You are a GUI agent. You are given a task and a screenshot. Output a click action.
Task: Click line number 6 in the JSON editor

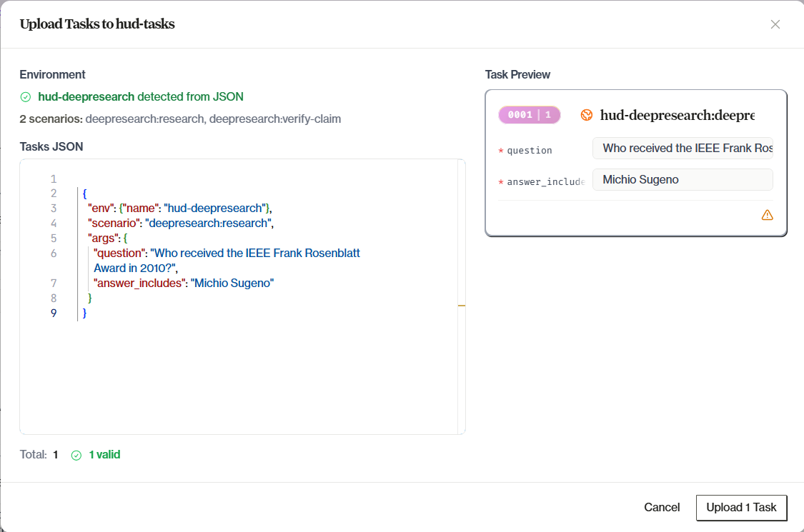[x=54, y=253]
